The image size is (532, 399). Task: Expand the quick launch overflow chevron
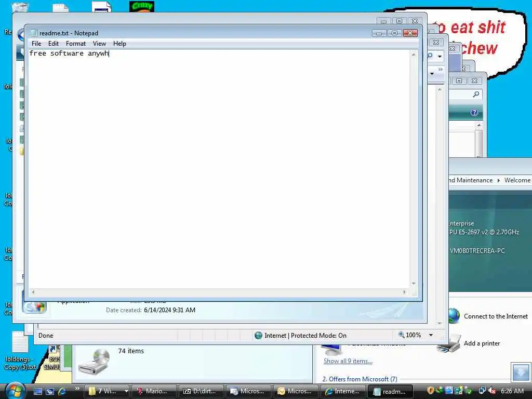click(77, 389)
